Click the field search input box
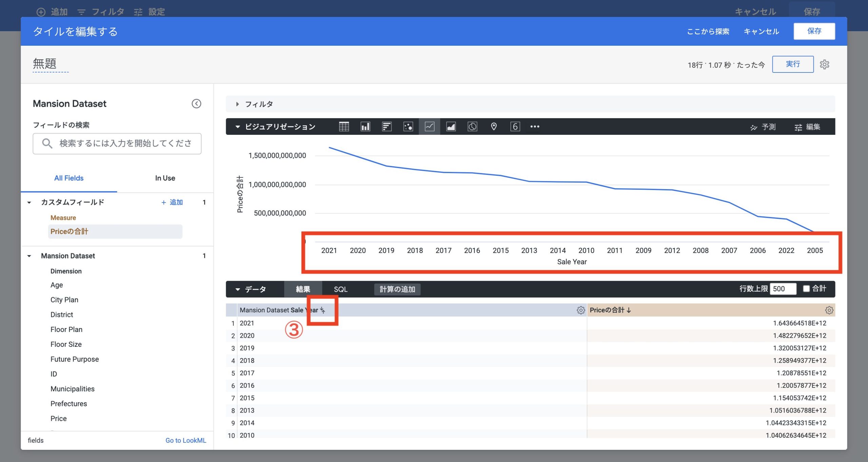868x462 pixels. point(117,144)
